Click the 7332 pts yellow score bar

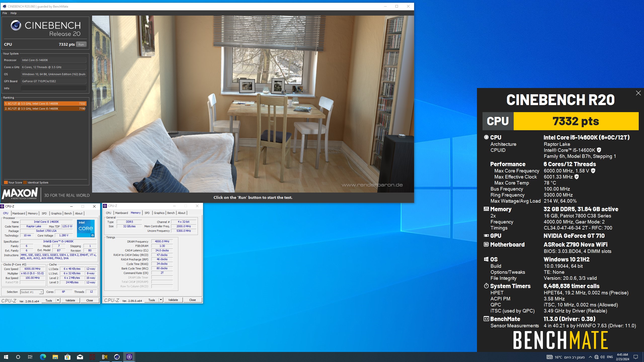point(576,121)
